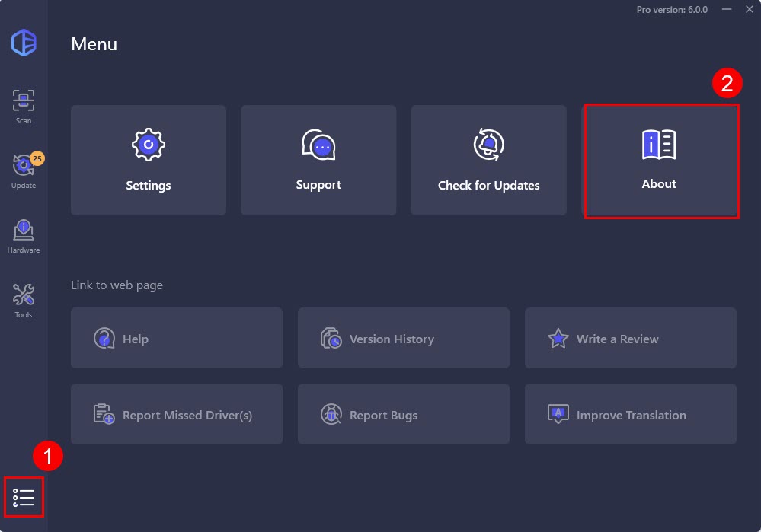Screen dimensions: 761x532
Task: Click the bell icon in Check for Updates
Action: pyautogui.click(x=488, y=144)
